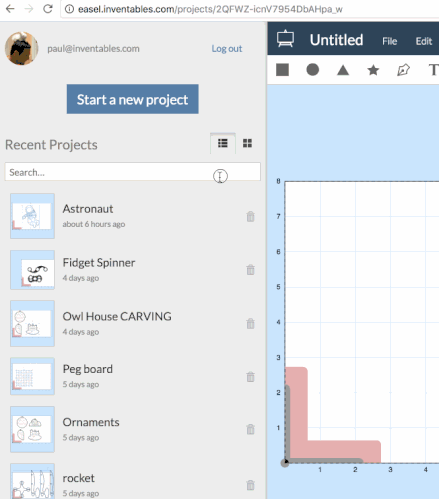Image resolution: width=439 pixels, height=499 pixels.
Task: Delete the Fidget Spinner project via trash icon
Action: click(x=250, y=269)
